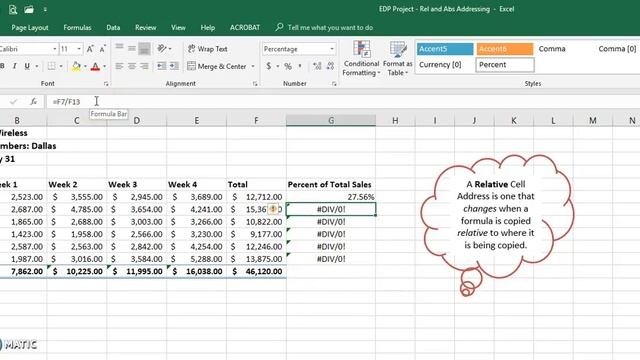Select the 27.56% cell
Viewport: 640px width, 360px height.
[331, 197]
